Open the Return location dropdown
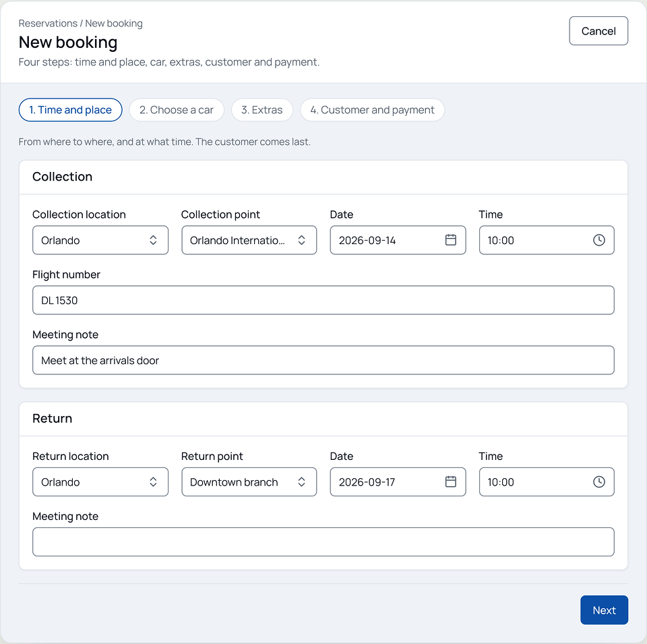The image size is (647, 644). (x=100, y=481)
